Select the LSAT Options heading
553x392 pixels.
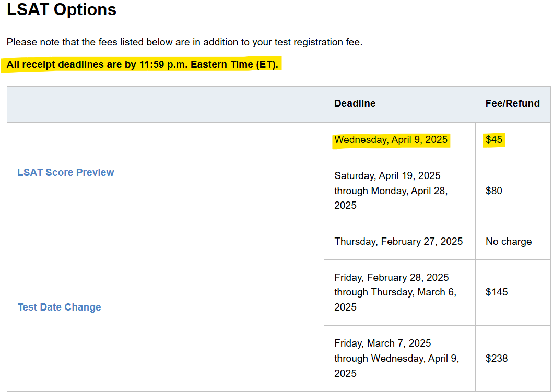pyautogui.click(x=62, y=9)
